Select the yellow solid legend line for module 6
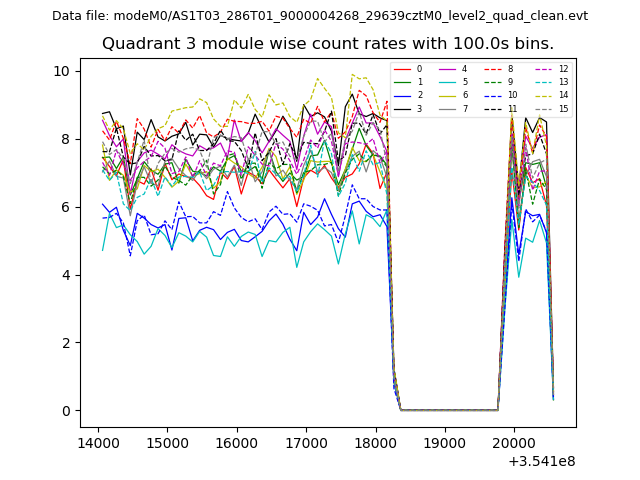640x480 pixels. pos(447,95)
